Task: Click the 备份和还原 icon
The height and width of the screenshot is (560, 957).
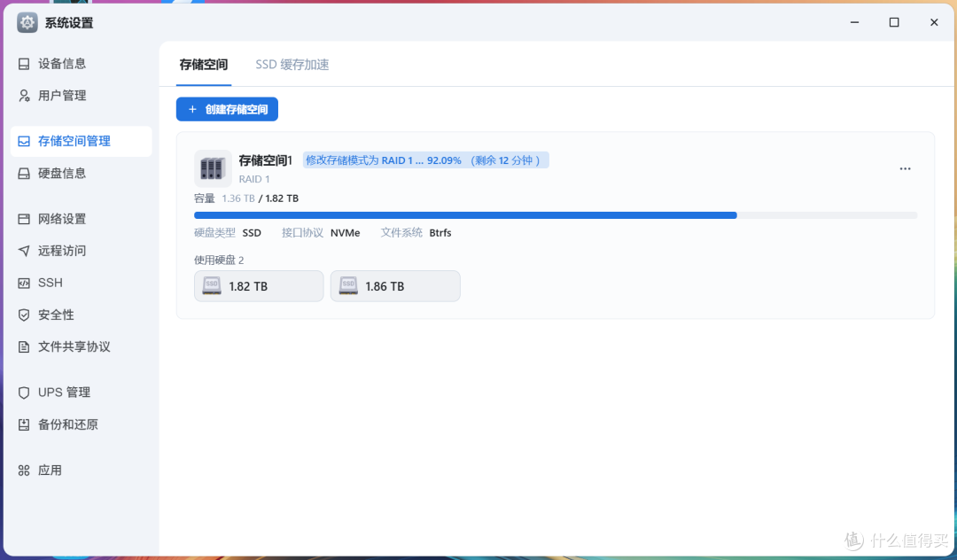Action: pyautogui.click(x=24, y=424)
